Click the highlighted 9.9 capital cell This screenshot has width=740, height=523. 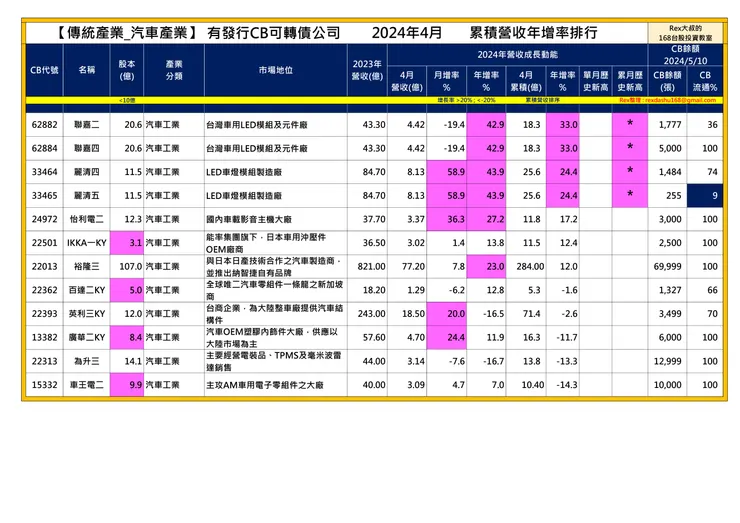coord(127,385)
